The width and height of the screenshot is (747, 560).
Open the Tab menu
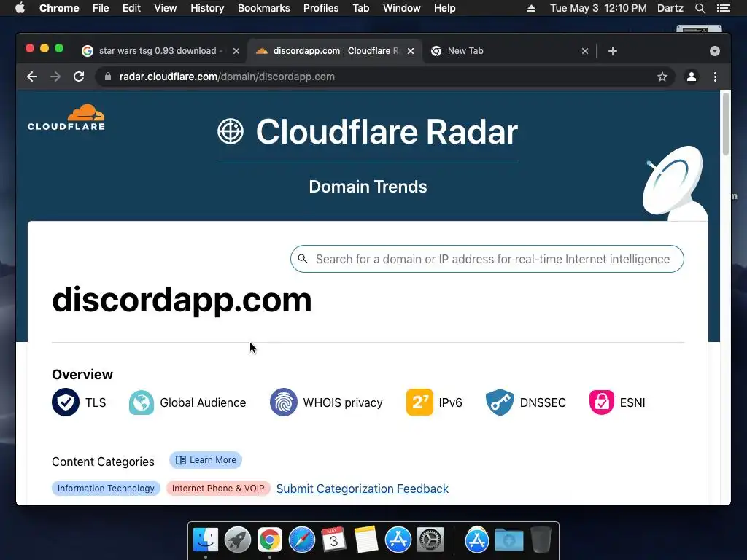(x=360, y=8)
